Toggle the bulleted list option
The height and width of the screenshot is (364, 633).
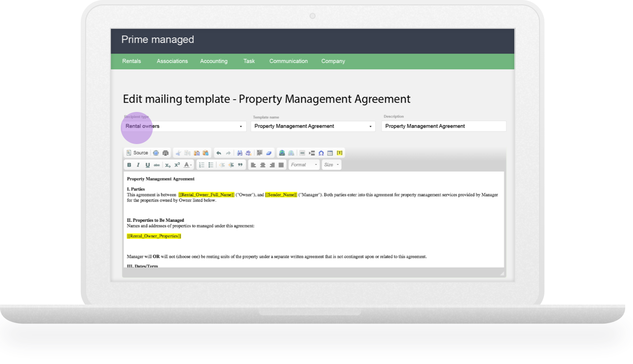(x=210, y=164)
